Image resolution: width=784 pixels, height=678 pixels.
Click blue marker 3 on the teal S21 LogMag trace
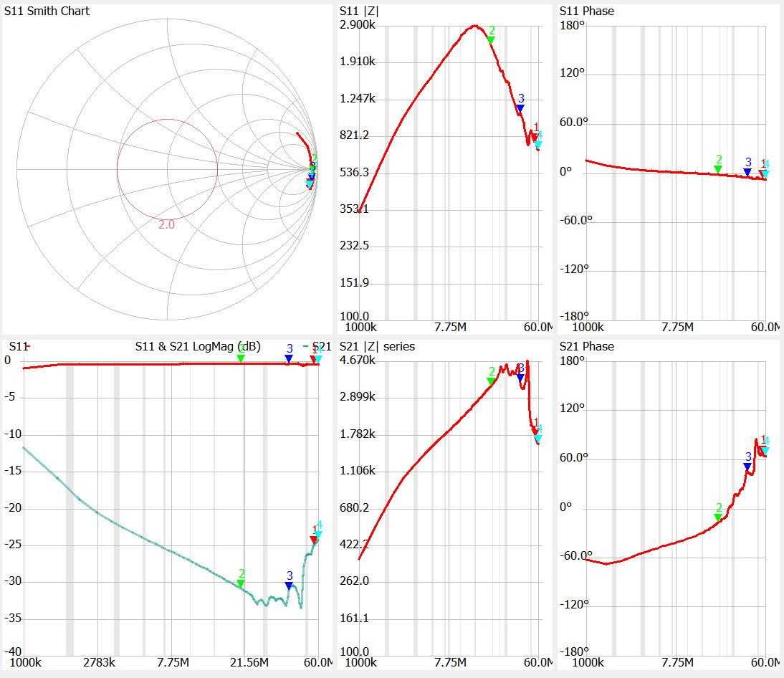click(289, 586)
